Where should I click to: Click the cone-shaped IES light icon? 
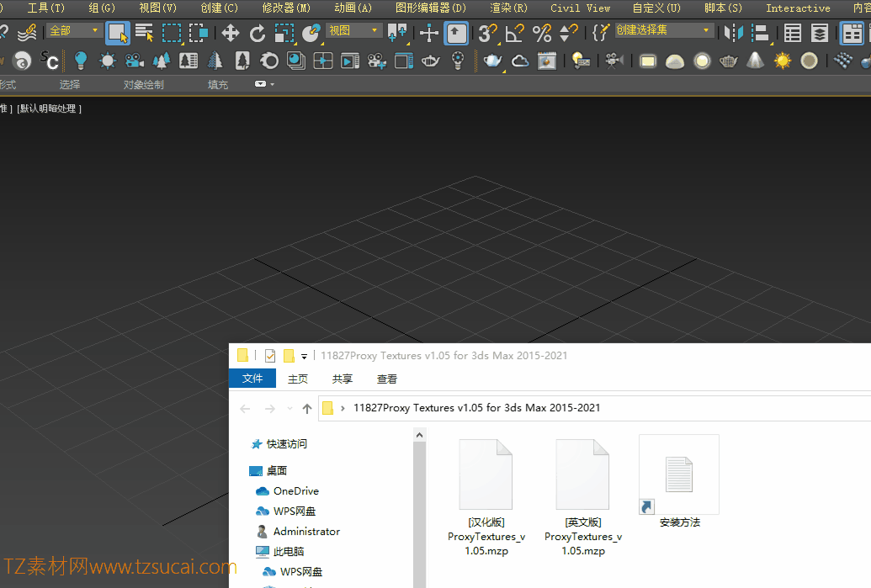pos(755,60)
